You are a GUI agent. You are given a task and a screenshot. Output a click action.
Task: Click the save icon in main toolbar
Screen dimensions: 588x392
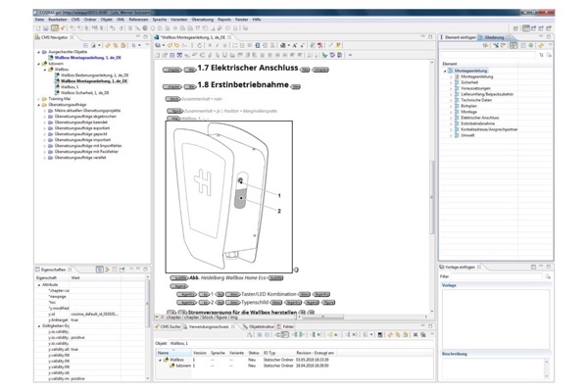(x=46, y=27)
